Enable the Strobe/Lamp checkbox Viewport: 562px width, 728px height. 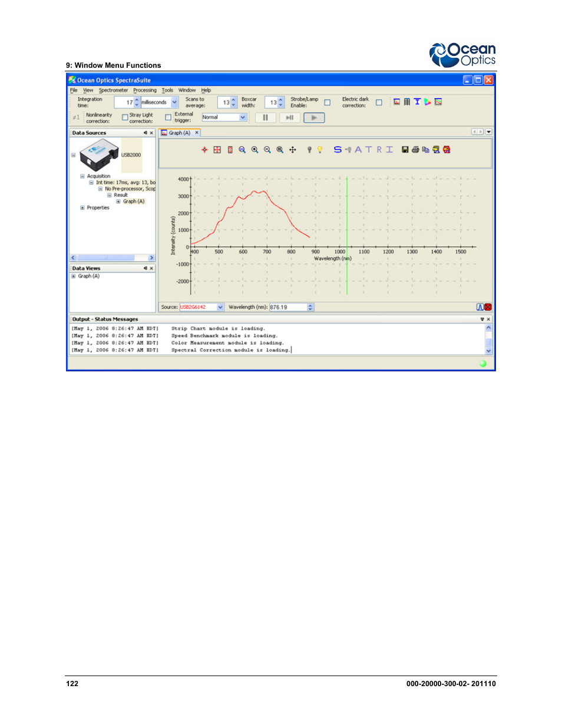pyautogui.click(x=328, y=103)
